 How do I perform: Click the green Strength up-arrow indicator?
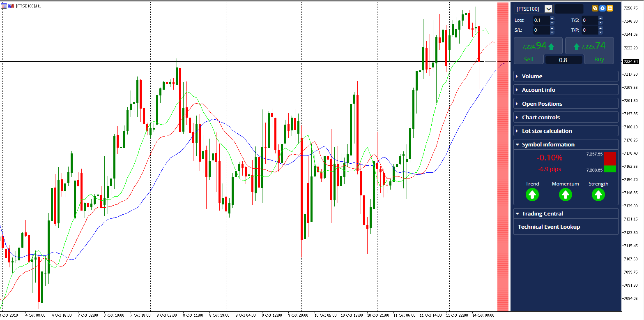(x=598, y=195)
